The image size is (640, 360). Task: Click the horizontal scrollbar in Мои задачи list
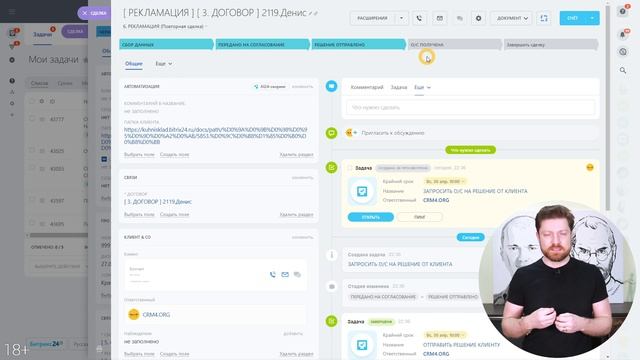pos(59,235)
